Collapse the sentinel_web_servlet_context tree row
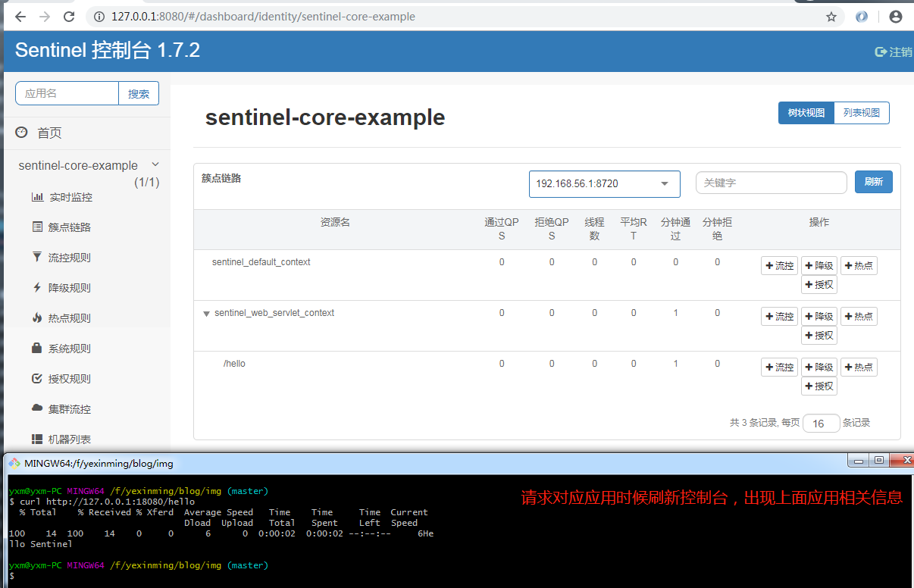914x588 pixels. pos(206,314)
